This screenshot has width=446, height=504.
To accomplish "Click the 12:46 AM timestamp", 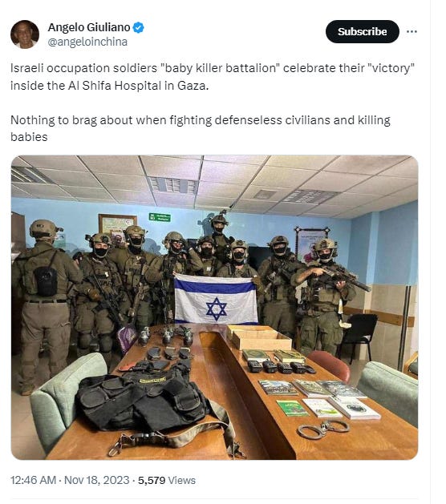I will point(33,480).
